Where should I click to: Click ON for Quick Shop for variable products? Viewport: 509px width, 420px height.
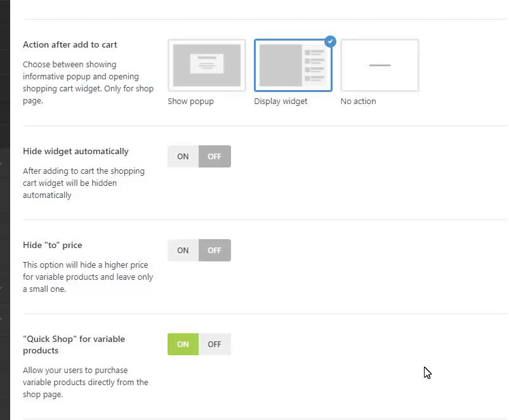point(183,344)
